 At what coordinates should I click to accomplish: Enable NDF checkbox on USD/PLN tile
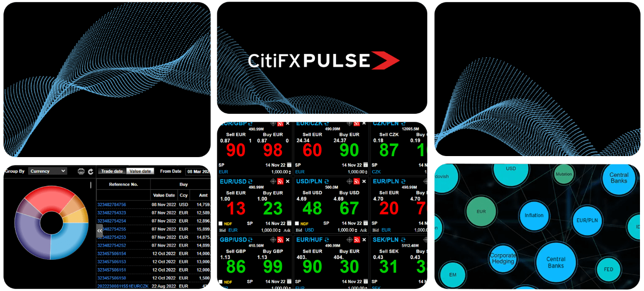(297, 224)
